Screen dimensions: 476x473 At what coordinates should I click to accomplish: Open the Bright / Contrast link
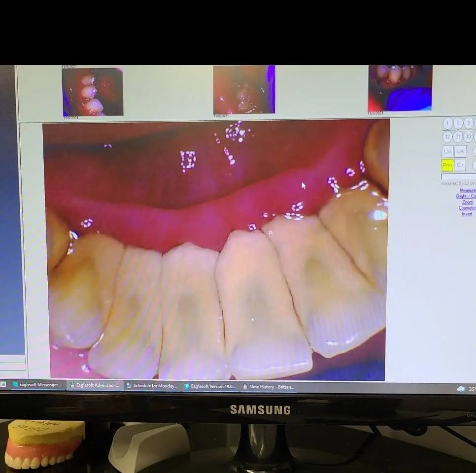[x=466, y=196]
